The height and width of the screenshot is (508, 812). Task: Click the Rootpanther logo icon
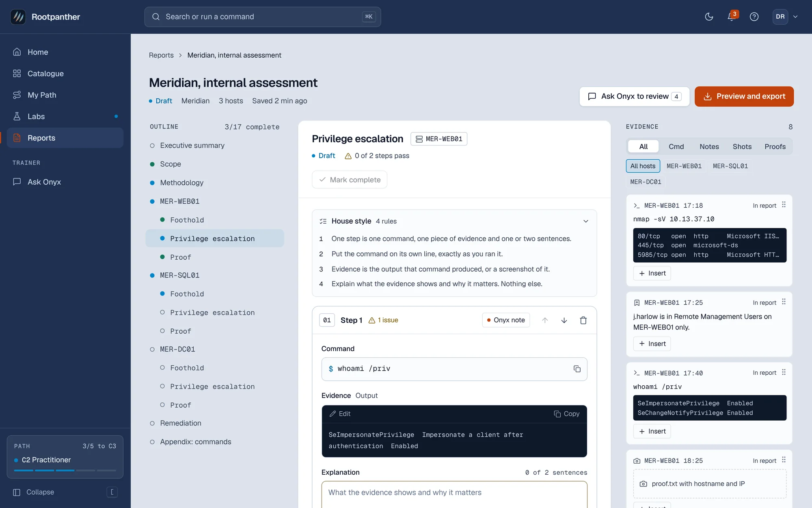[x=17, y=17]
